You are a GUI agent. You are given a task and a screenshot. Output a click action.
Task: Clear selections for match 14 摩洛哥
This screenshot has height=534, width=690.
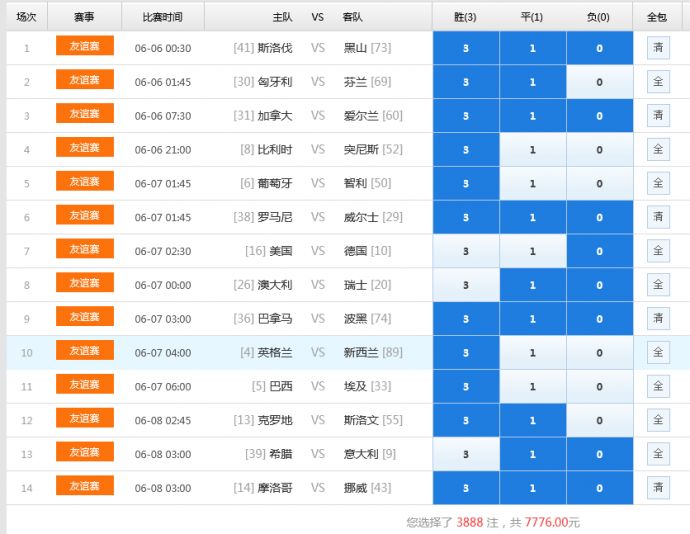[x=658, y=487]
